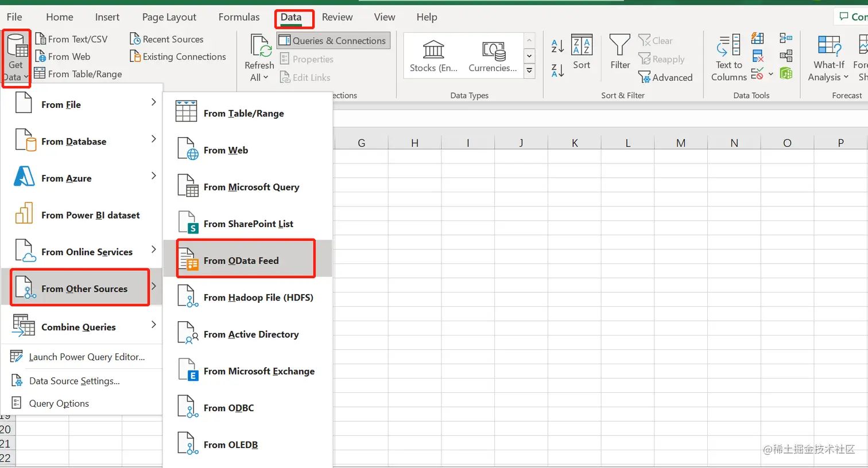Sort descending with the Z to A icon
Image resolution: width=868 pixels, height=468 pixels.
point(557,70)
